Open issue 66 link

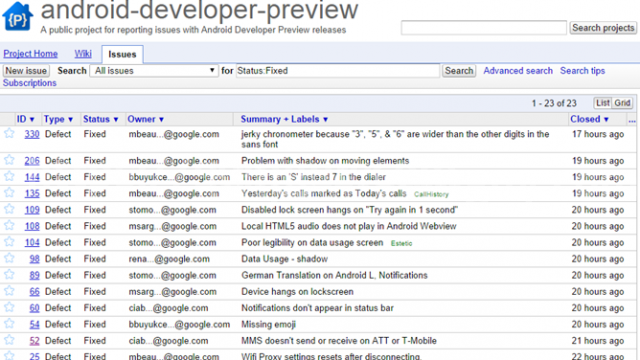click(34, 291)
